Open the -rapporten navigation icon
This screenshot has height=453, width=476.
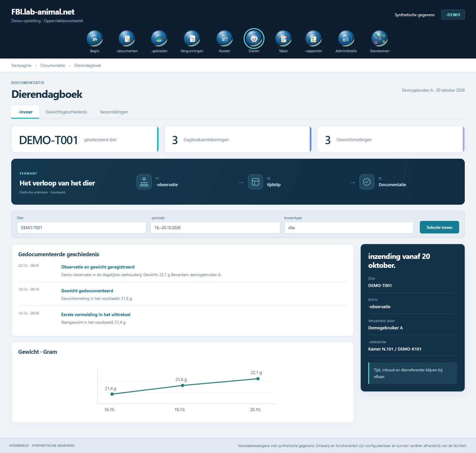point(313,39)
